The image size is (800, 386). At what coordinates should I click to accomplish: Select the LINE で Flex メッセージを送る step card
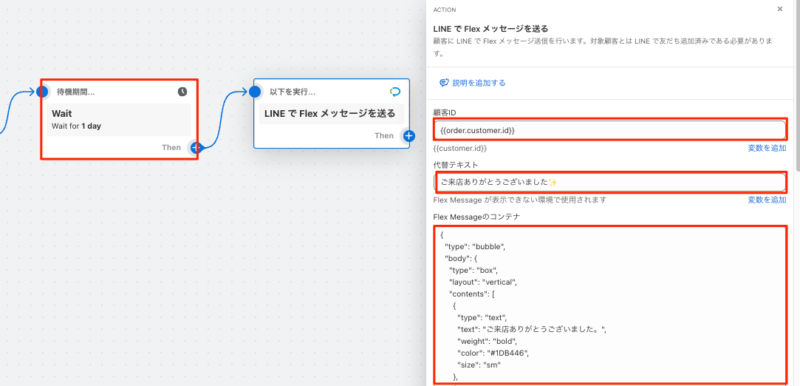pyautogui.click(x=332, y=114)
